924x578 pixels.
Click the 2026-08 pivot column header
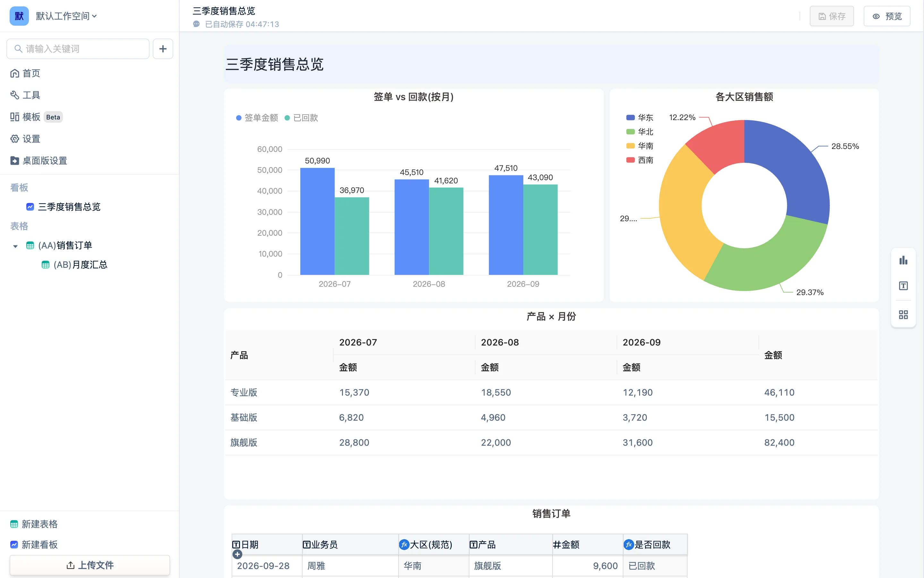tap(500, 343)
